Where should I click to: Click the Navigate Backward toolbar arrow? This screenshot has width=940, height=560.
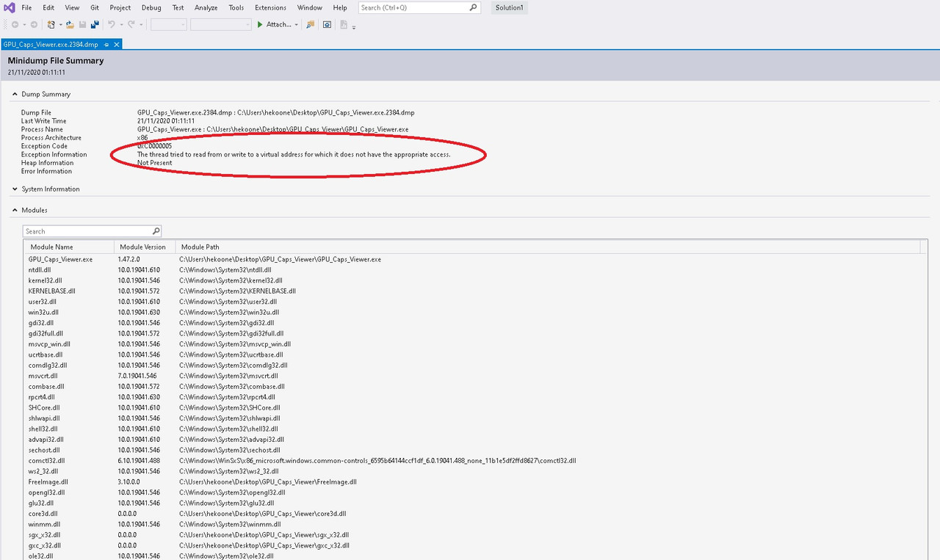(x=15, y=24)
